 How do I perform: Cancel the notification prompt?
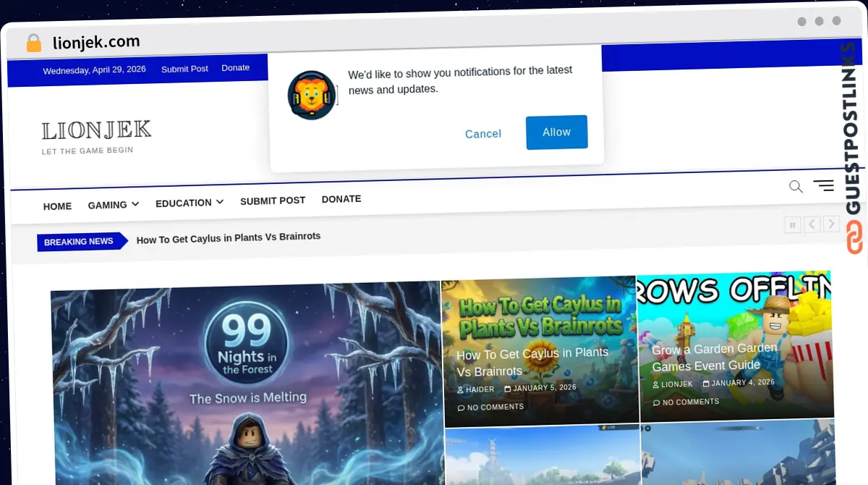[x=483, y=134]
